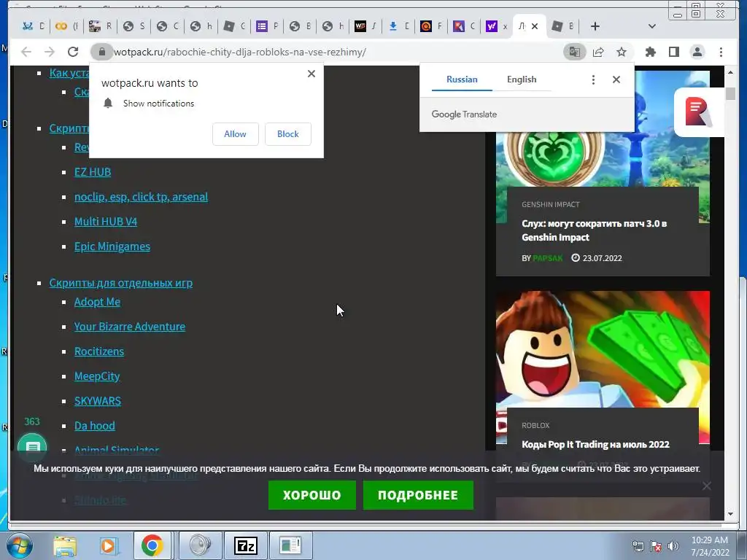
Task: Go forward to the next page
Action: (x=50, y=52)
